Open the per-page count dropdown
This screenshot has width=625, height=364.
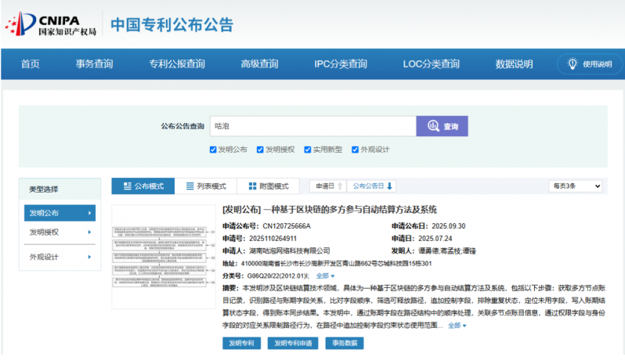575,186
